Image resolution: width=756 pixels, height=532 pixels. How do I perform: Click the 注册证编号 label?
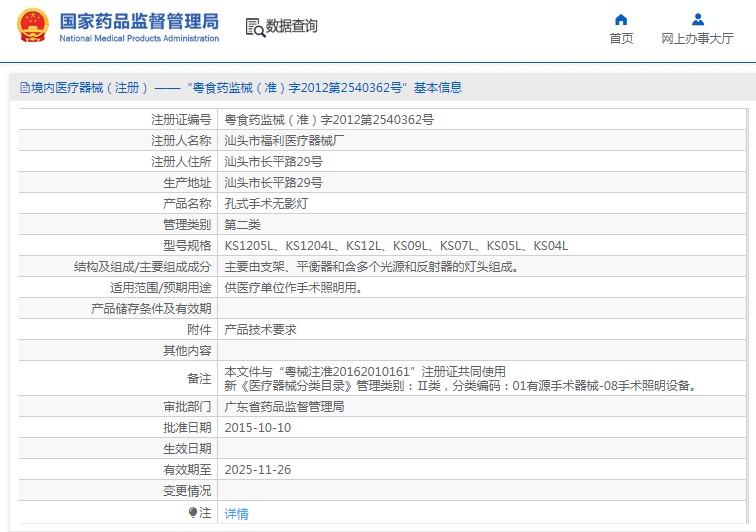181,120
